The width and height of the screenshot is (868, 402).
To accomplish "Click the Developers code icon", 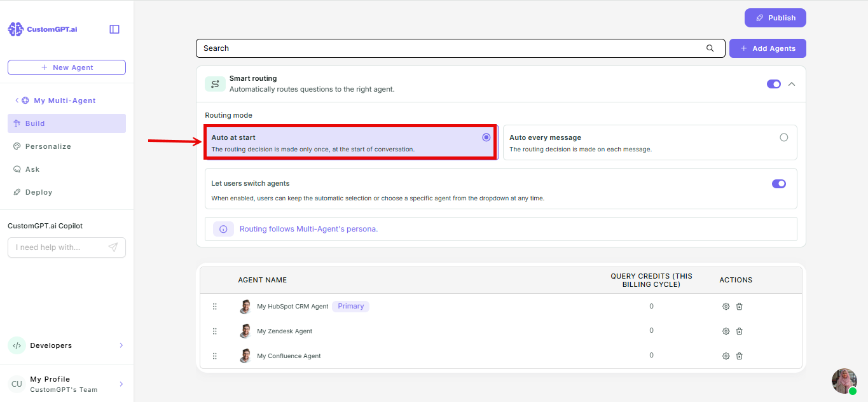I will 17,345.
